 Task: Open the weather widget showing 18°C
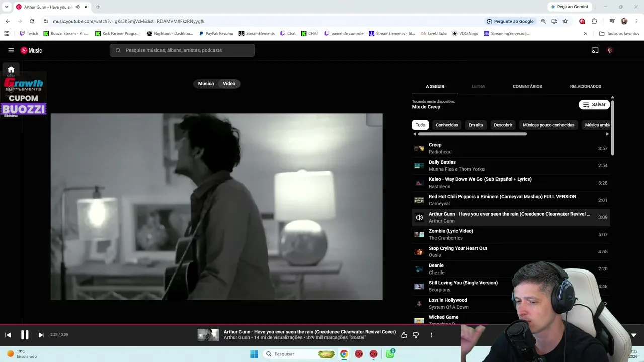point(23,354)
